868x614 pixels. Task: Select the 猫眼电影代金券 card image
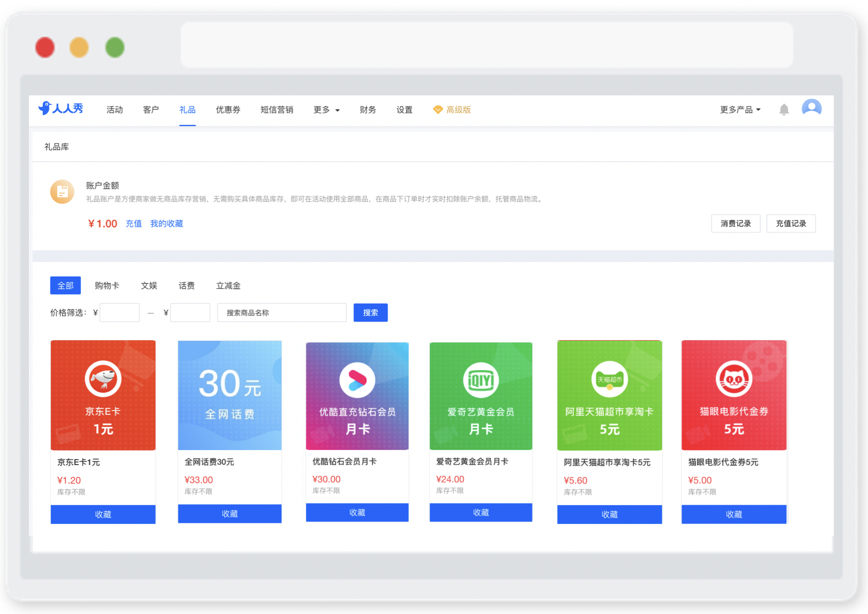[734, 395]
